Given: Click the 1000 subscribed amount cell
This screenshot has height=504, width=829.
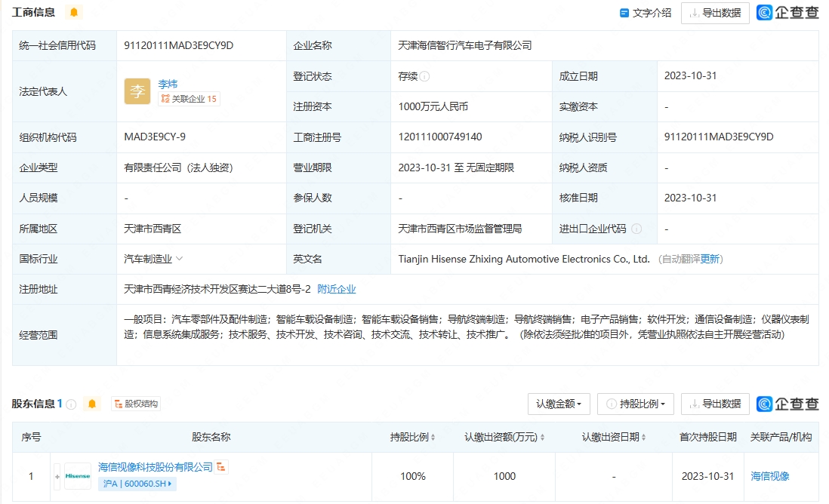Looking at the screenshot, I should 504,476.
